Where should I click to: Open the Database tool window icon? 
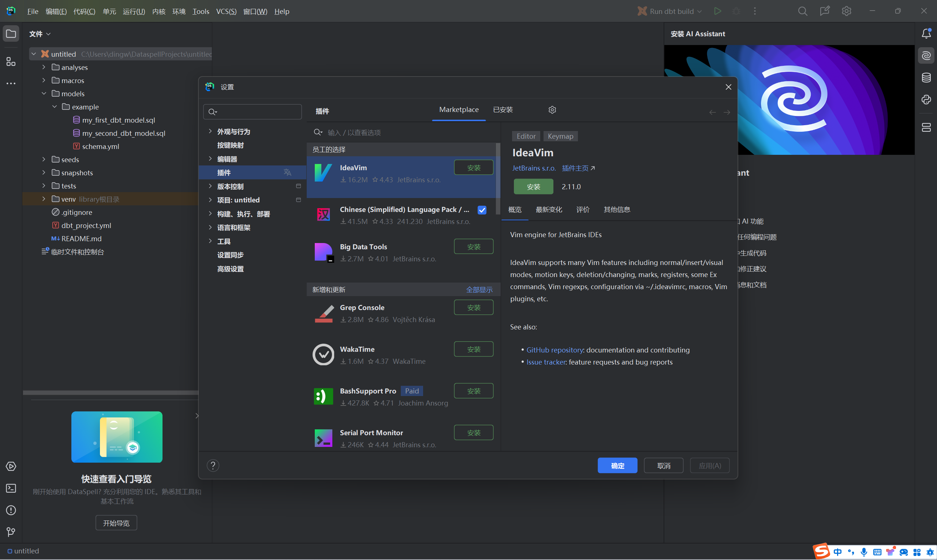(926, 78)
